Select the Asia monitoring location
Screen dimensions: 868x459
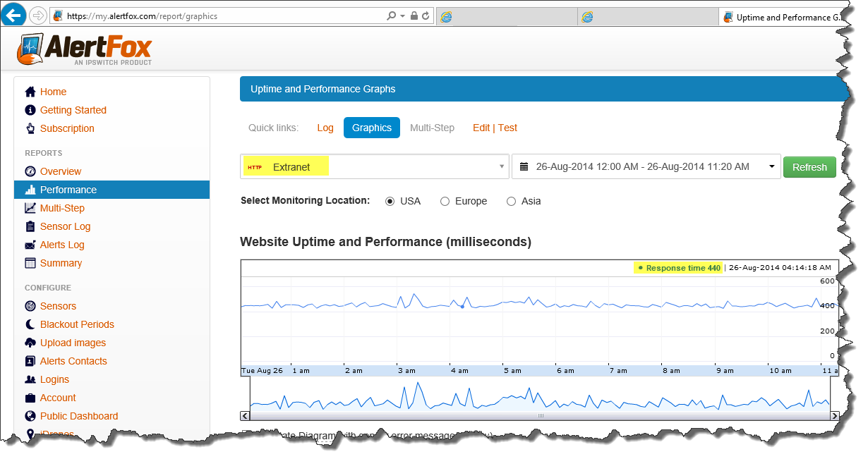[512, 202]
